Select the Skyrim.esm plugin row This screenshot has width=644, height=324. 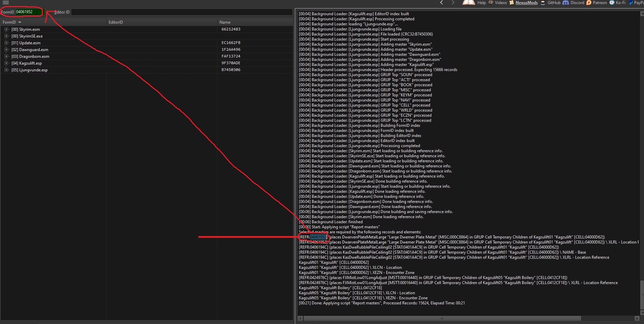pyautogui.click(x=147, y=29)
